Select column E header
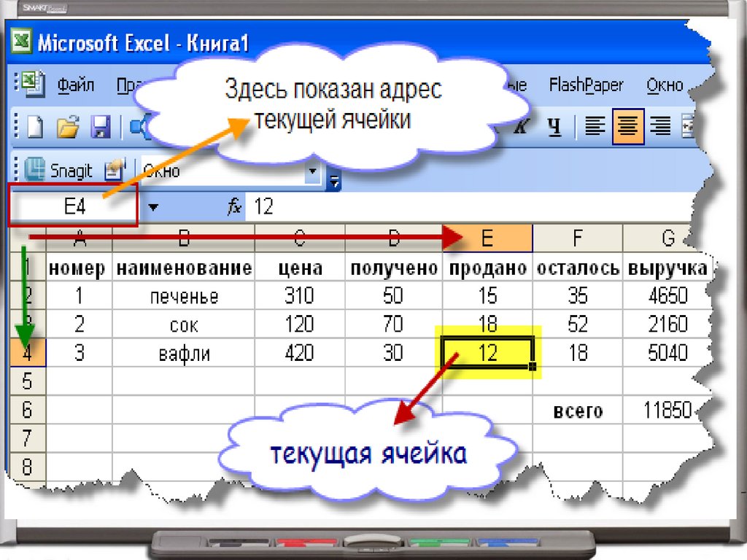The width and height of the screenshot is (747, 560). 487,238
